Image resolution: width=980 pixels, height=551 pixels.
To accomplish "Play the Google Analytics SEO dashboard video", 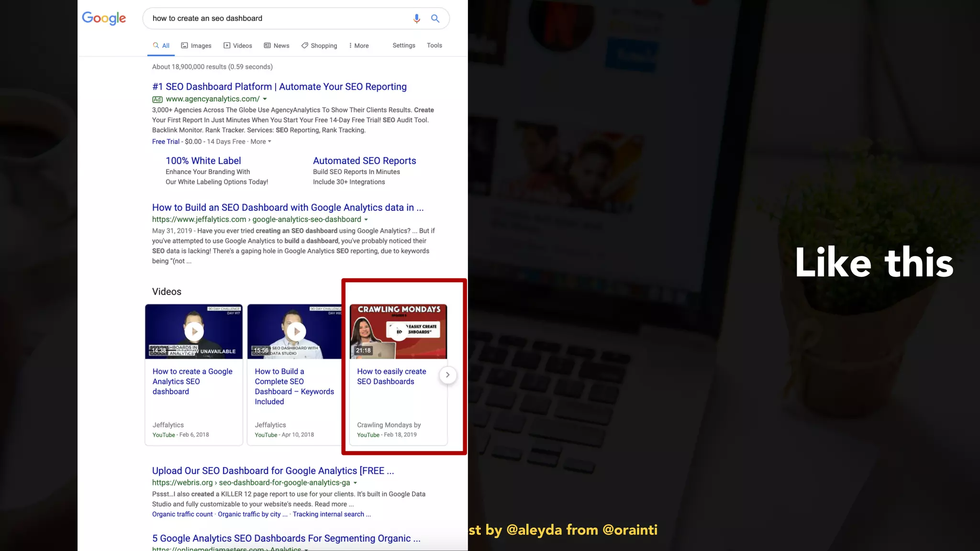I will 194,331.
